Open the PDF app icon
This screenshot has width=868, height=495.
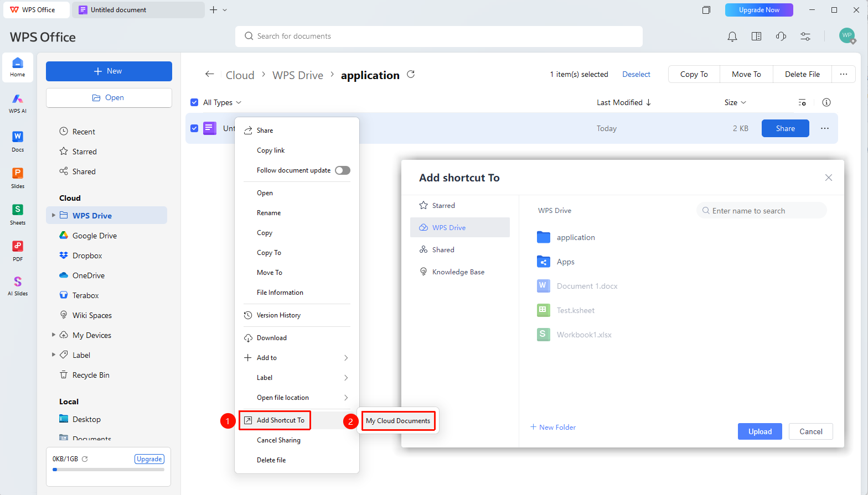pos(18,251)
